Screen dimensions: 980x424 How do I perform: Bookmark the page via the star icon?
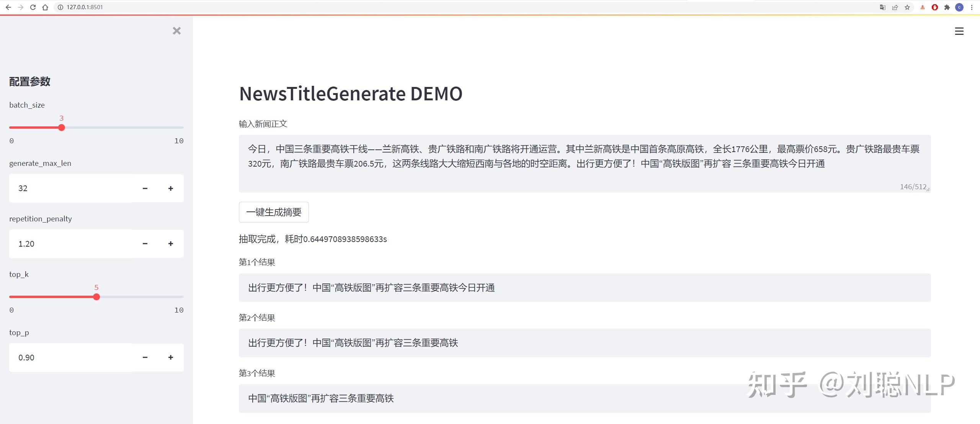(x=907, y=7)
